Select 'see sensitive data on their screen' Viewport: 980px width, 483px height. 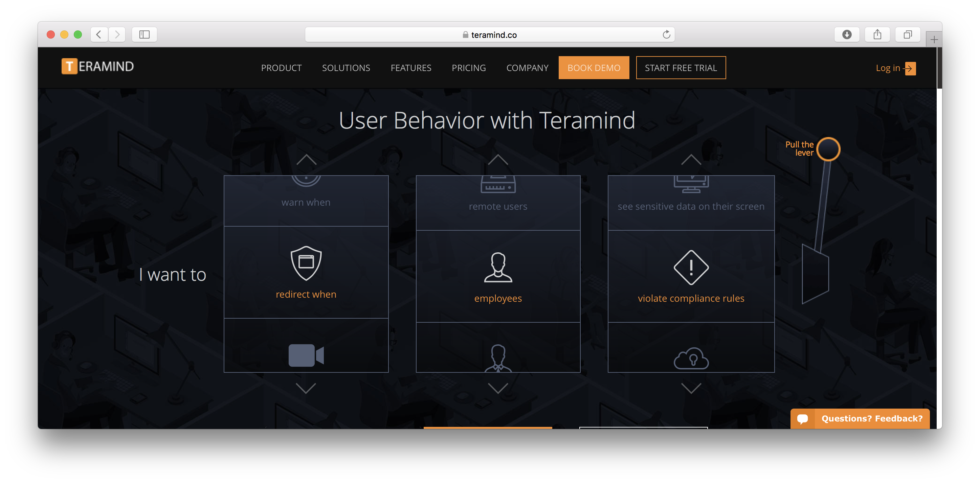click(x=691, y=207)
